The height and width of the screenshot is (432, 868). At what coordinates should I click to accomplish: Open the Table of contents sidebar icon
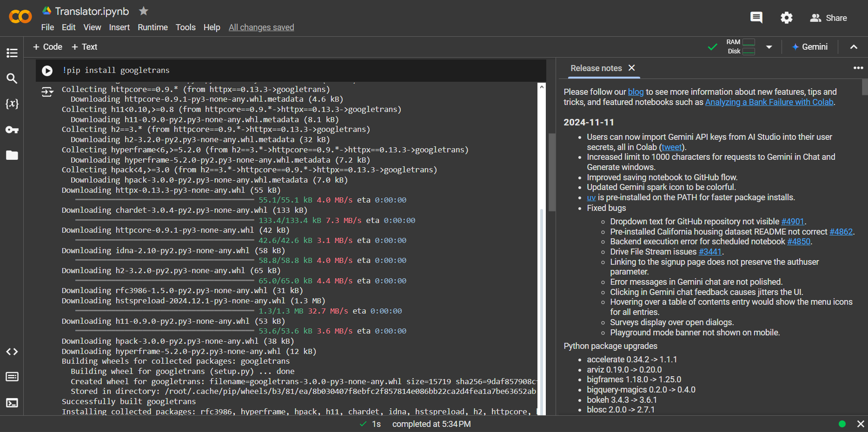12,53
